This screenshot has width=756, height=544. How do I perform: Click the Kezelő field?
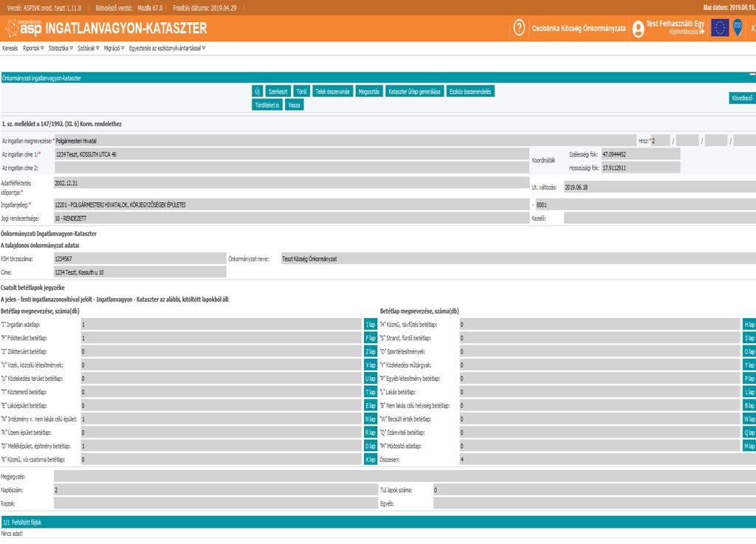coord(659,218)
